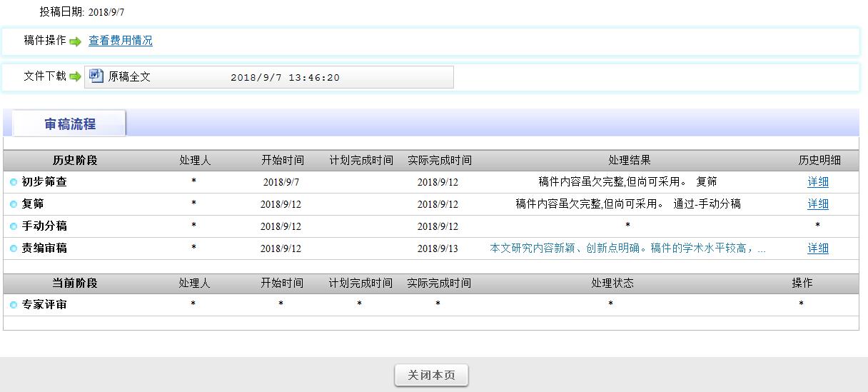
Task: Click the Word document icon for 原稿全文
Action: 96,76
